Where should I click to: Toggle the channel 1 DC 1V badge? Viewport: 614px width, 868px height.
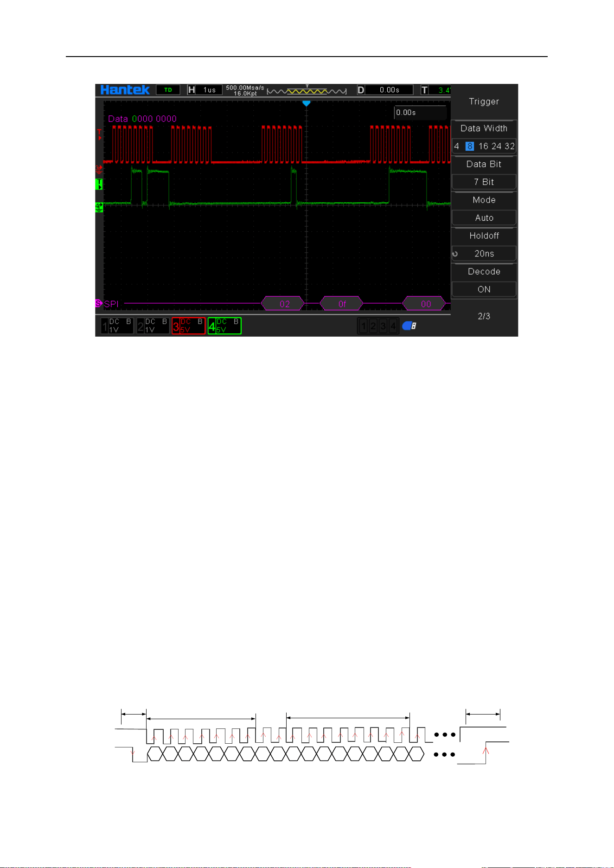point(117,326)
